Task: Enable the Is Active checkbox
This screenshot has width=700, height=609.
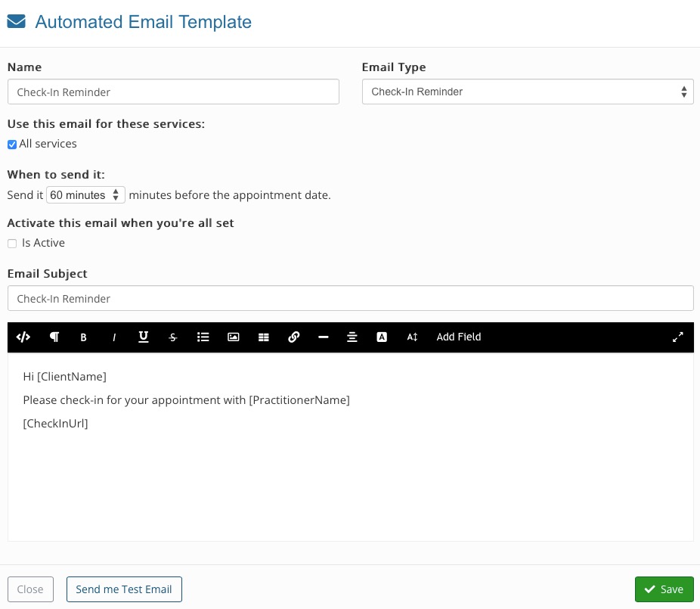Action: (12, 243)
